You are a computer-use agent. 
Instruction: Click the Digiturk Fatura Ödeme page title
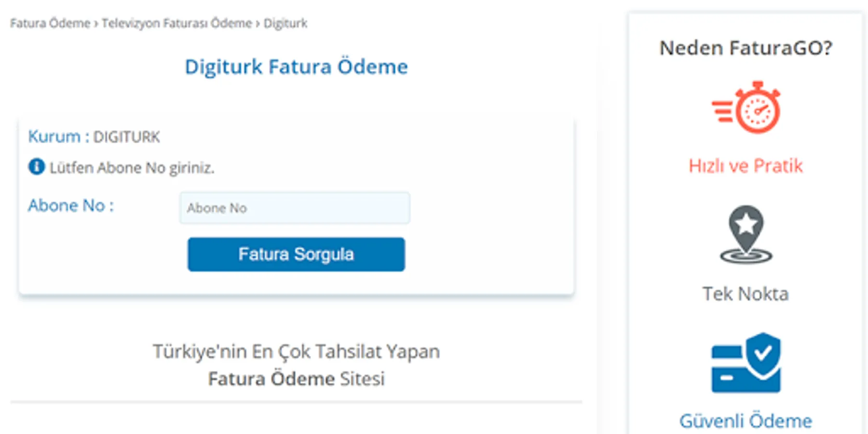296,67
